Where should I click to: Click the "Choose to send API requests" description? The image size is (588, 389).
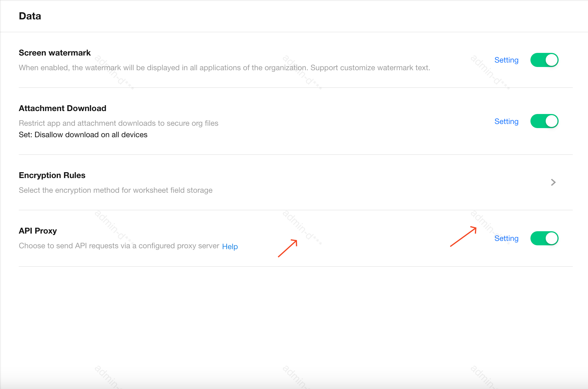pyautogui.click(x=119, y=246)
